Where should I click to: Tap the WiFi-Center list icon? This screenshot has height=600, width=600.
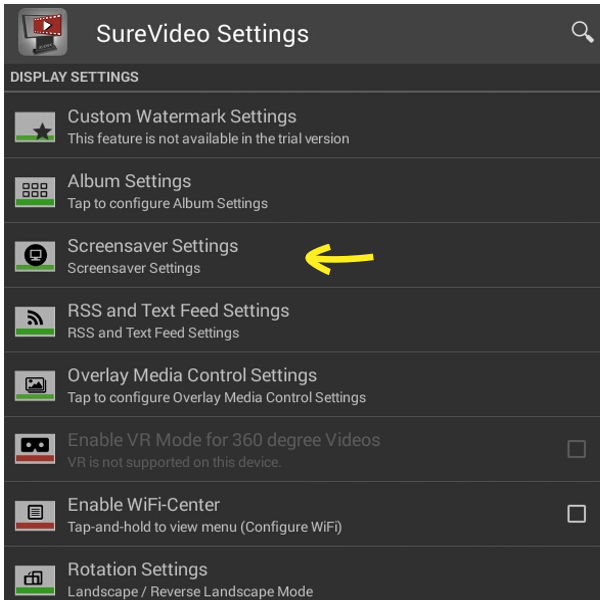tap(35, 515)
